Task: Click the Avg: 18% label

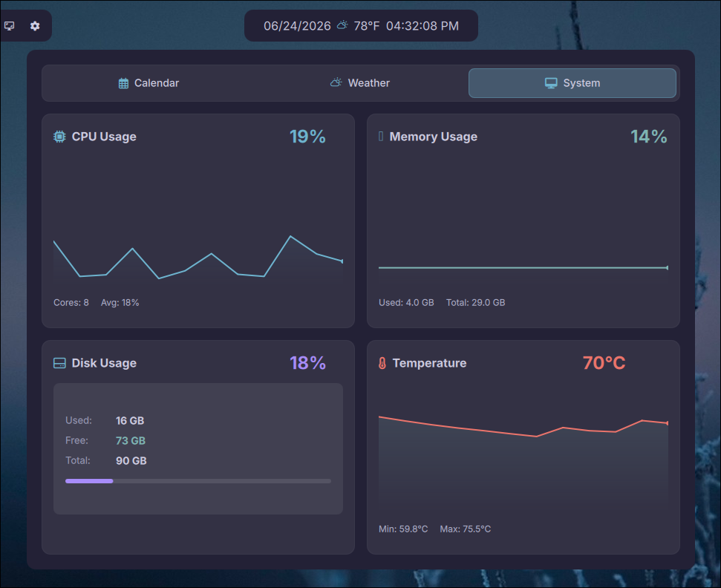Action: 120,302
